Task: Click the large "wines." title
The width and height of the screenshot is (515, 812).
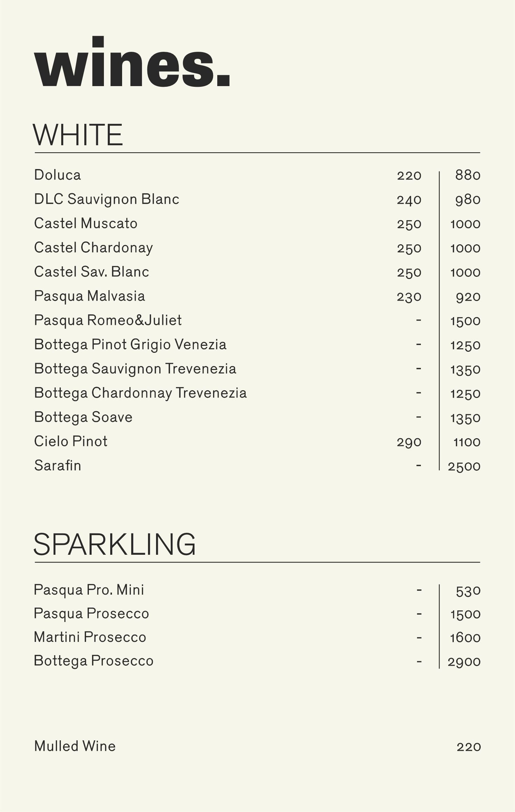Action: pyautogui.click(x=132, y=63)
